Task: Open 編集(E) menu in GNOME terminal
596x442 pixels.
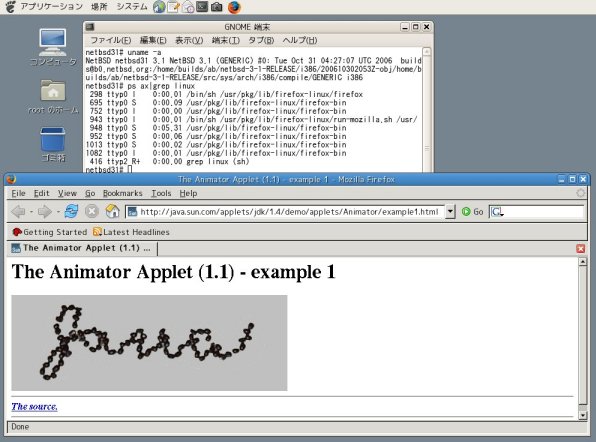Action: [153, 40]
